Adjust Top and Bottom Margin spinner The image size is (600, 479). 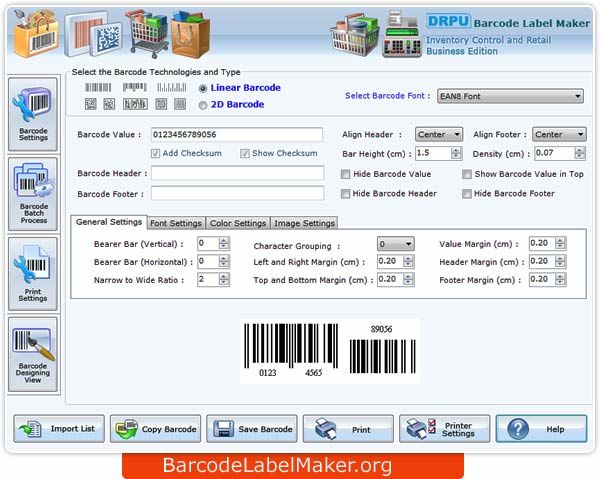408,279
